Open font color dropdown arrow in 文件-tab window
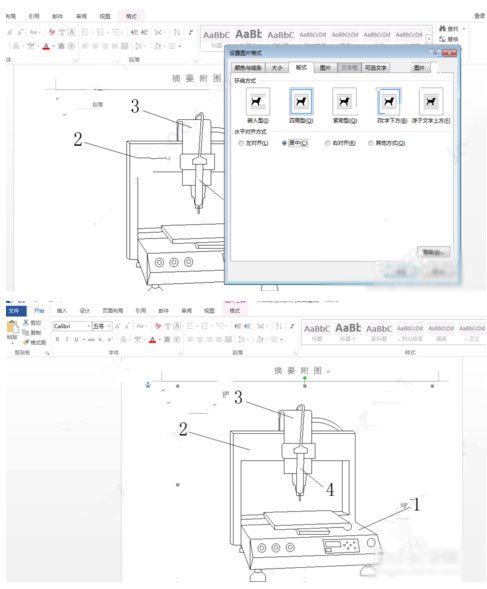Viewport: 487px width, 589px height. pyautogui.click(x=159, y=340)
